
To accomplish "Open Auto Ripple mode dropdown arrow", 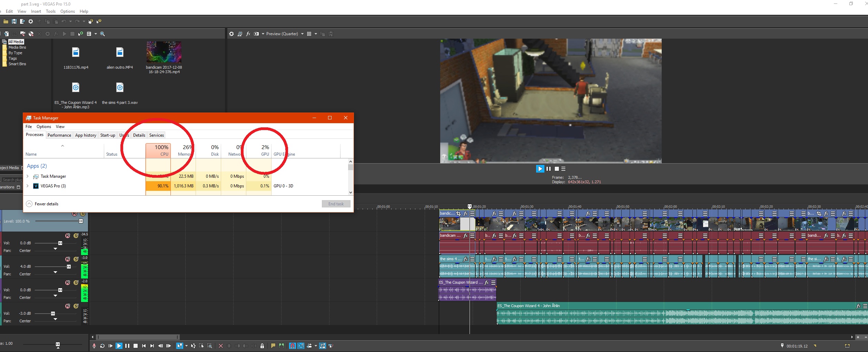I will pos(316,346).
